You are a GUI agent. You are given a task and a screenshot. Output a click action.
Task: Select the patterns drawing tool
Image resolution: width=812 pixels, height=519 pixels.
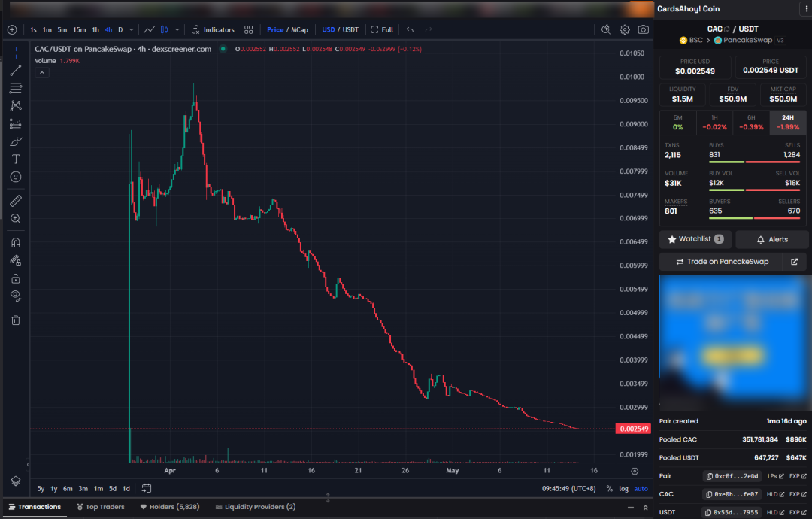(x=16, y=105)
